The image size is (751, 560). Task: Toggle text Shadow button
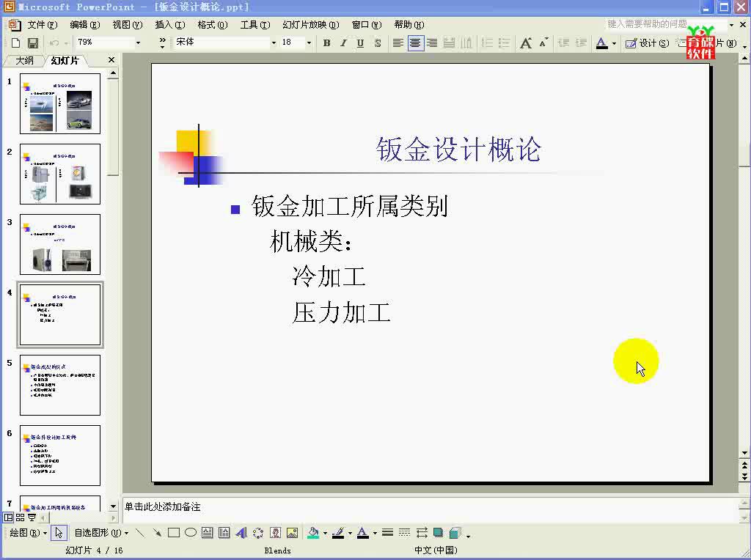tap(378, 43)
